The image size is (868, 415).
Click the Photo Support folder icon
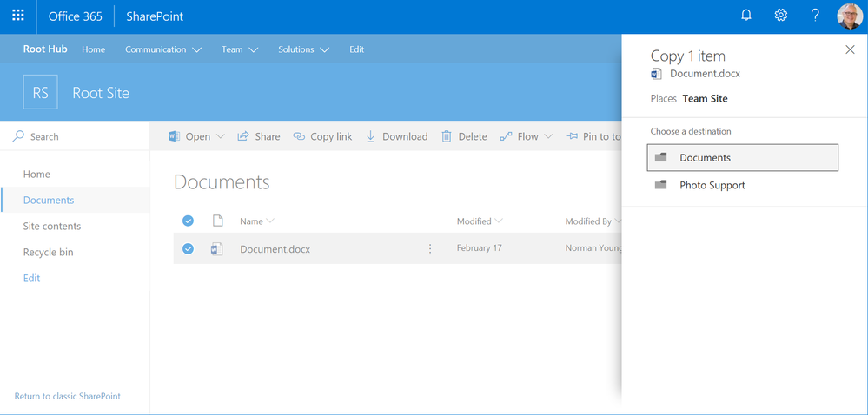[x=660, y=185]
